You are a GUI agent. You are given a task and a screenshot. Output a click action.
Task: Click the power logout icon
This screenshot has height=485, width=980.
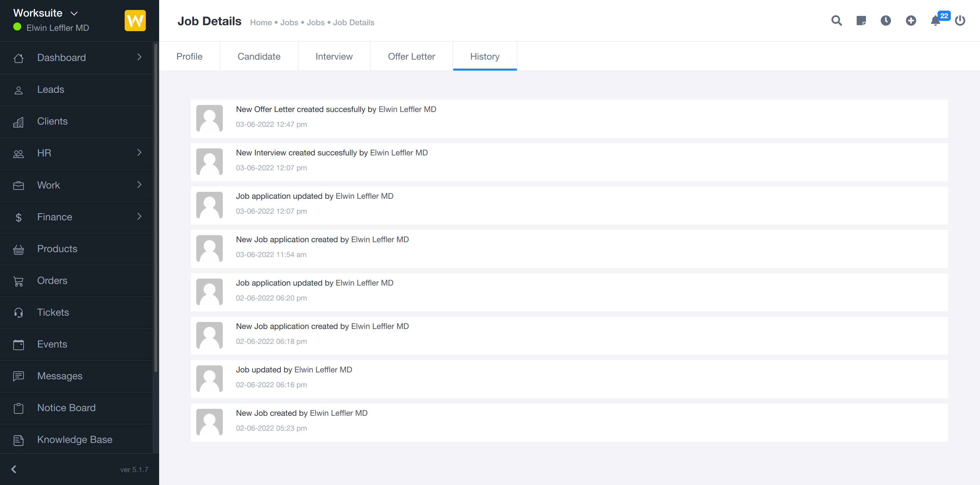(x=960, y=21)
